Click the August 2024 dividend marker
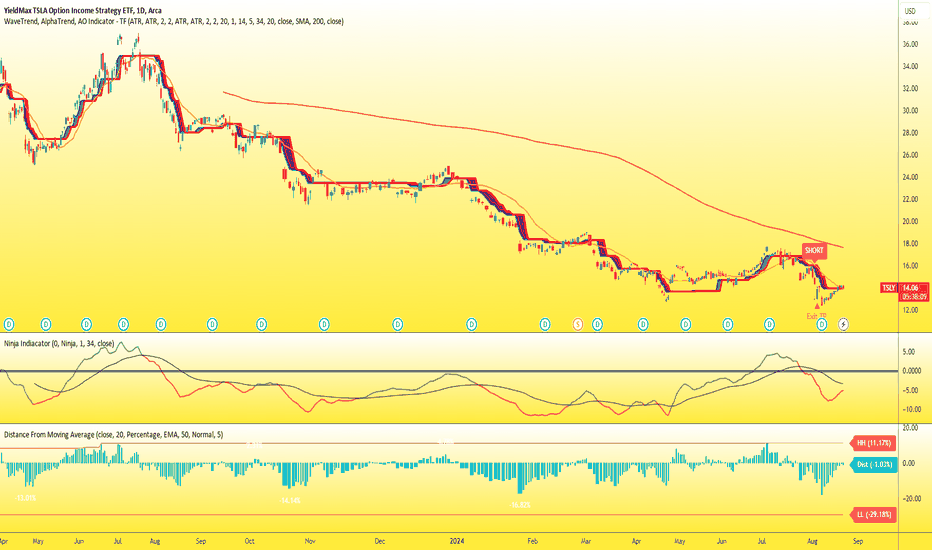Image resolution: width=932 pixels, height=550 pixels. click(822, 325)
